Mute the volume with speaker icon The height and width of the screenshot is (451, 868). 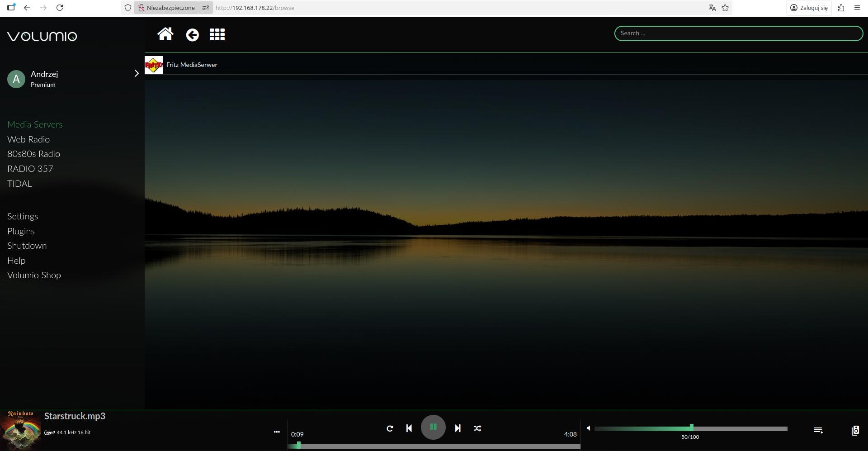click(588, 428)
